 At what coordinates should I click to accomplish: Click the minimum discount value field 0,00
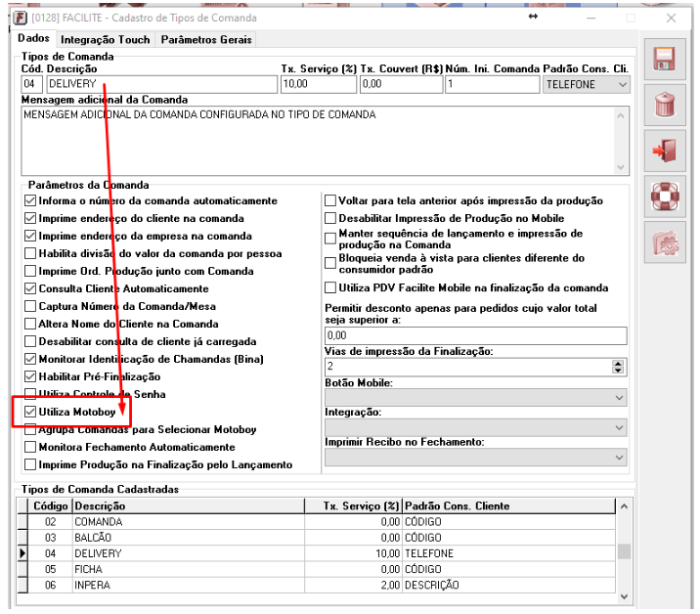point(475,335)
